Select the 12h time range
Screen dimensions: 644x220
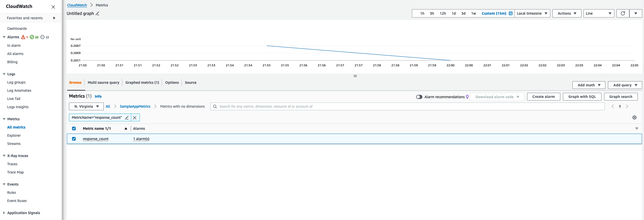[x=443, y=13]
